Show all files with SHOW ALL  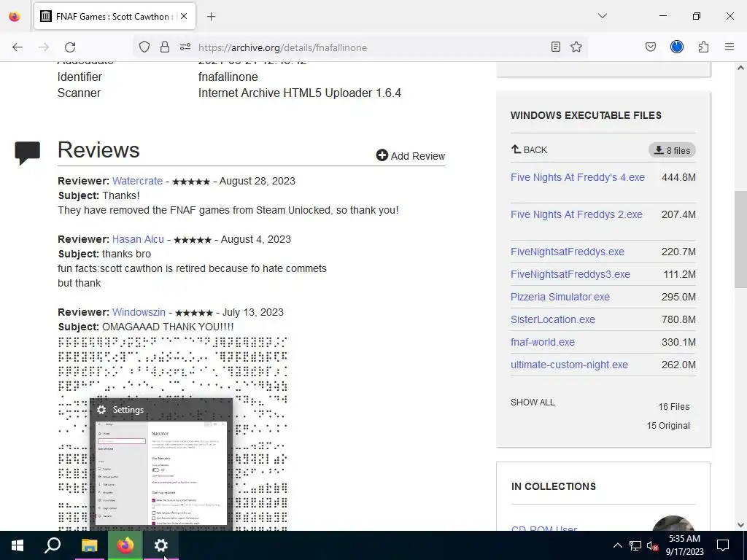coord(533,402)
